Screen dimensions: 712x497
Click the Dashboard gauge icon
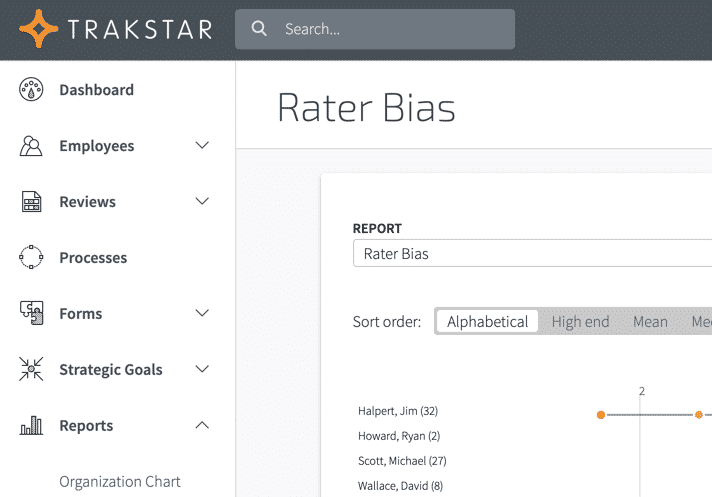coord(31,89)
